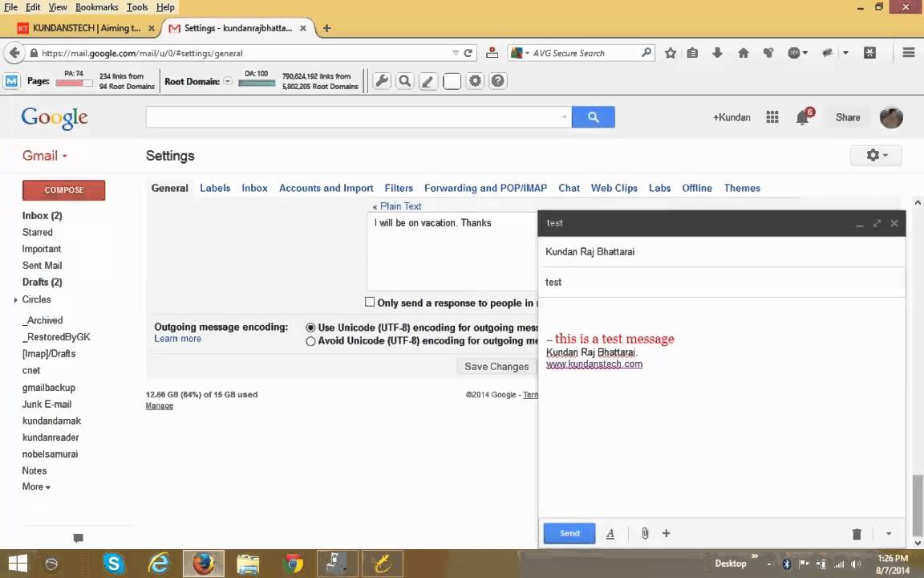
Task: Open the Root Domain dropdown arrow
Action: pyautogui.click(x=228, y=81)
